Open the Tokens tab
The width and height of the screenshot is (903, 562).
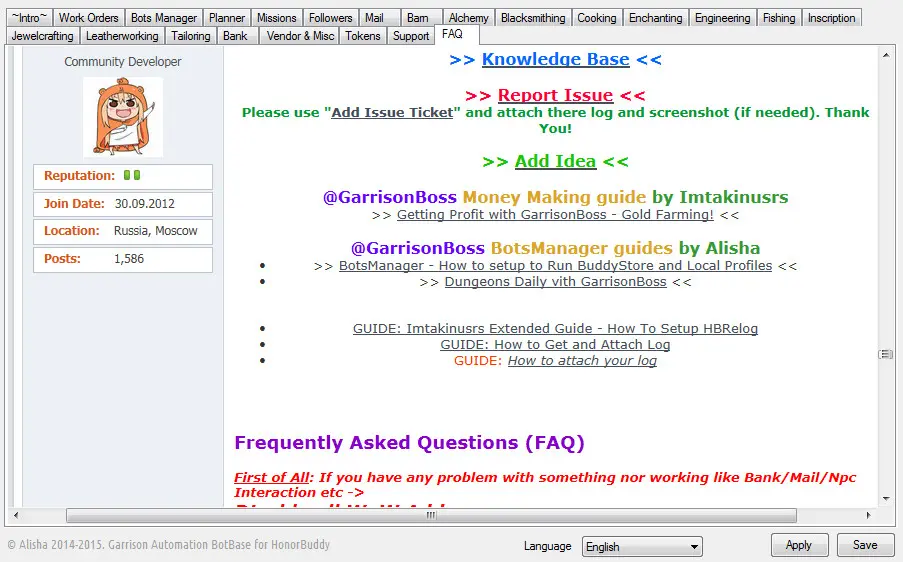(363, 36)
